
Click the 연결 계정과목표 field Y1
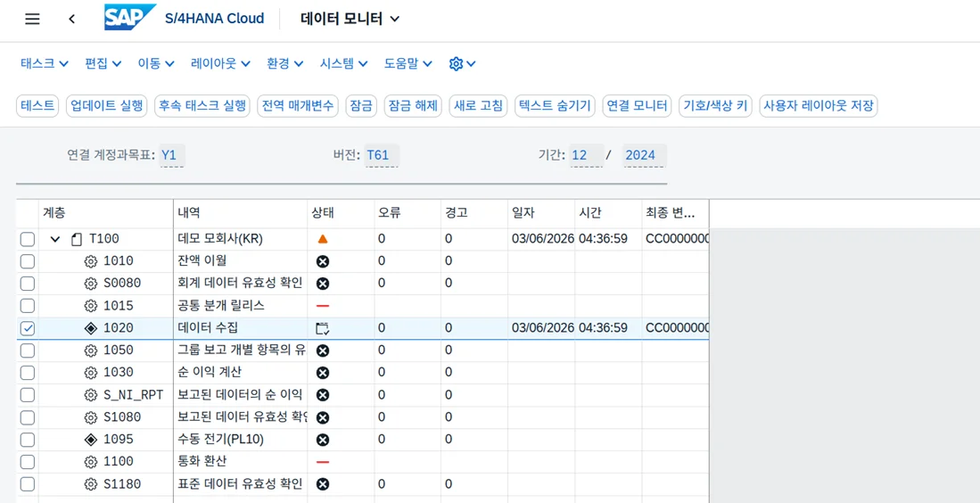pyautogui.click(x=172, y=155)
